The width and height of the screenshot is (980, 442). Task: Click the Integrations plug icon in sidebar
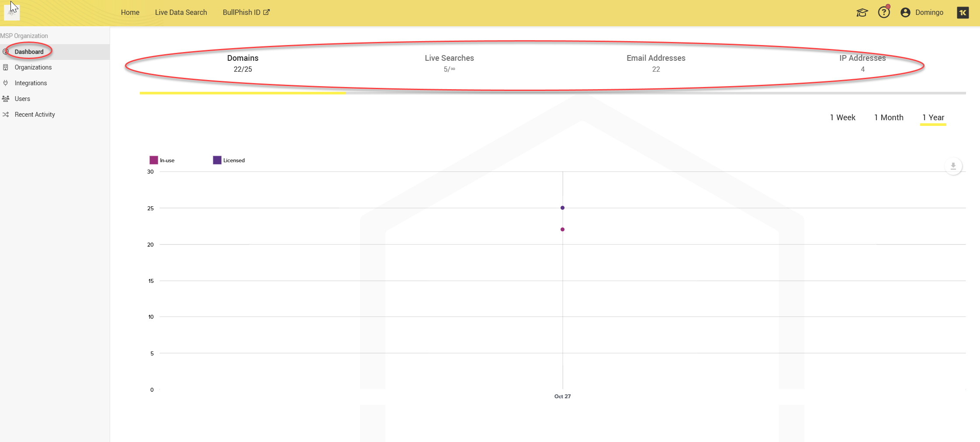click(6, 83)
